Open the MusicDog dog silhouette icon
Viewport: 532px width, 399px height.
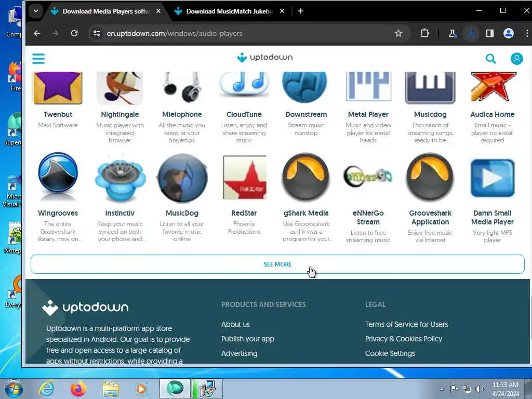(182, 178)
